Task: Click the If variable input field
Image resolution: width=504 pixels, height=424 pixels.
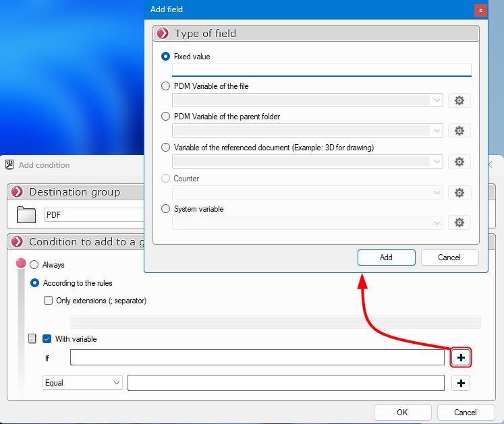Action: [x=257, y=357]
